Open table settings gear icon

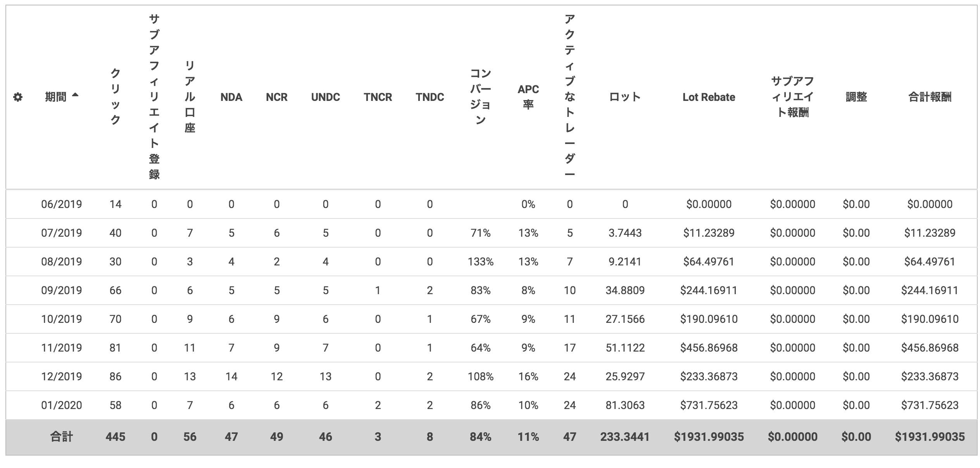point(18,97)
